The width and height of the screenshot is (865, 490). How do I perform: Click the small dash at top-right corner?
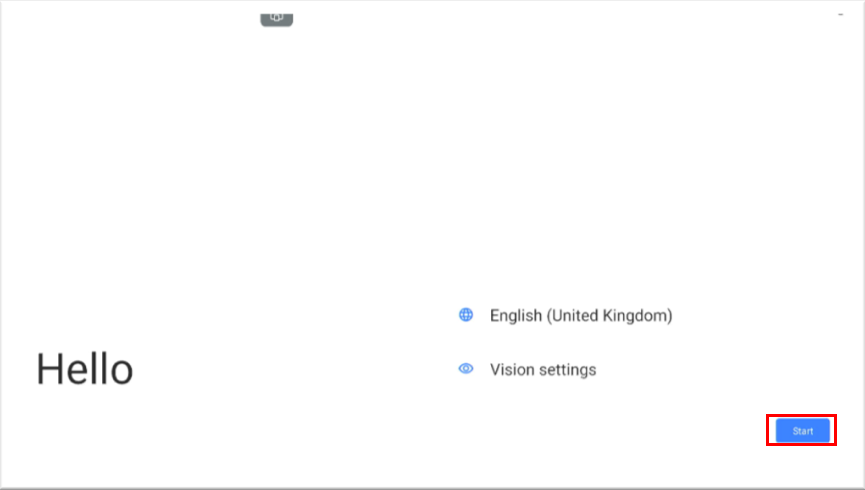pyautogui.click(x=841, y=15)
